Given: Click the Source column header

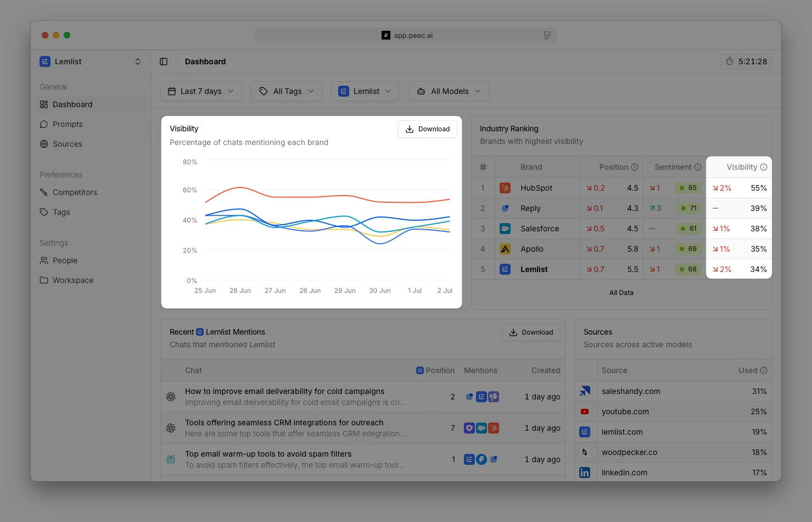Looking at the screenshot, I should [x=614, y=370].
